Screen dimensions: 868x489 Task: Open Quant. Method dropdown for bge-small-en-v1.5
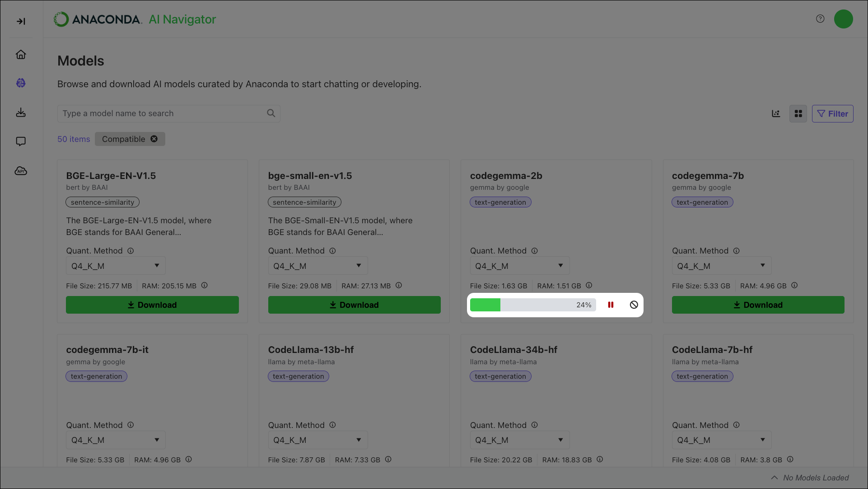coord(318,266)
